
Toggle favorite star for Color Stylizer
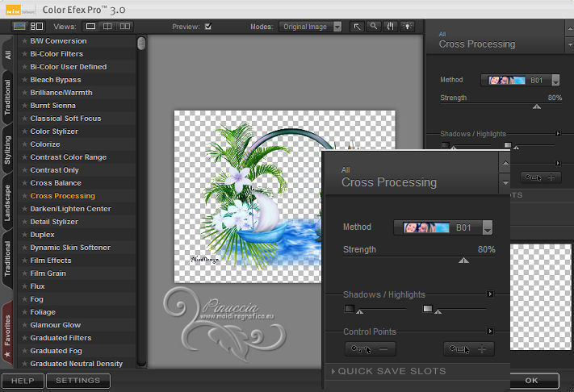coord(24,131)
